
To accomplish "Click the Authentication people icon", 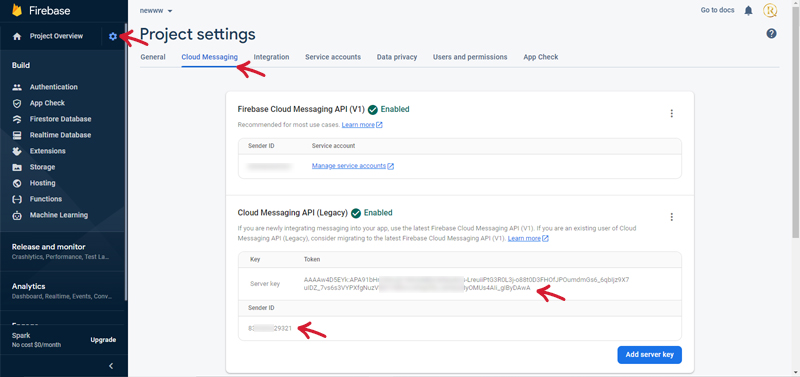I will pyautogui.click(x=17, y=87).
